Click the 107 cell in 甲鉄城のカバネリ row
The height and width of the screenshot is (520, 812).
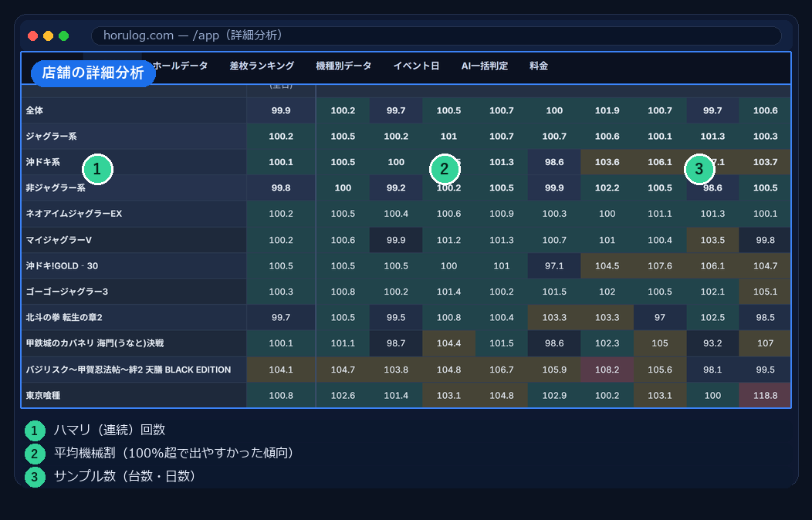tap(765, 343)
